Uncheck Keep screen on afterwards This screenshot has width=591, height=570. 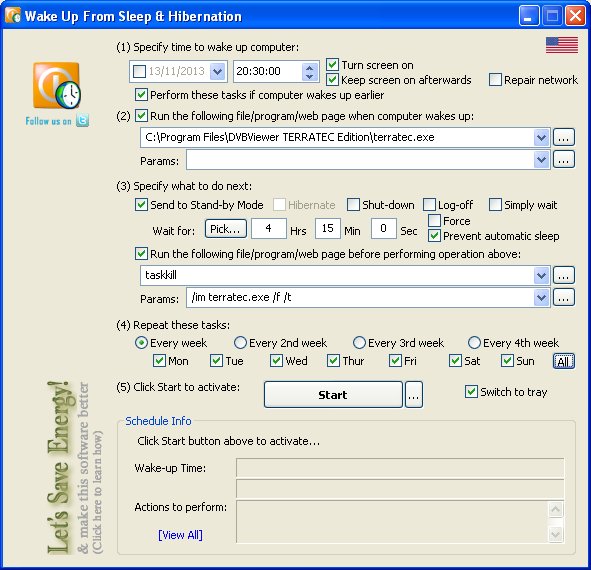coord(332,80)
